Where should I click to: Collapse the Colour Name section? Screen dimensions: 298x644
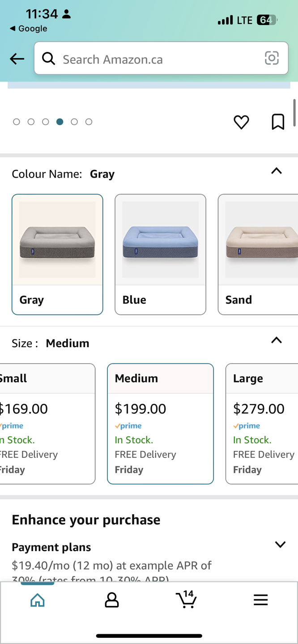(277, 171)
